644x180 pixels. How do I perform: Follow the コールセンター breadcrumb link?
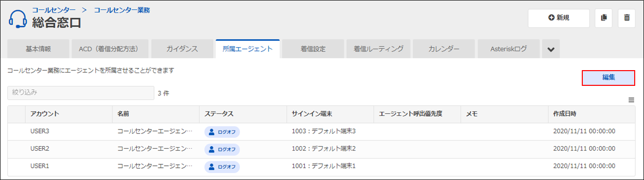coord(54,9)
